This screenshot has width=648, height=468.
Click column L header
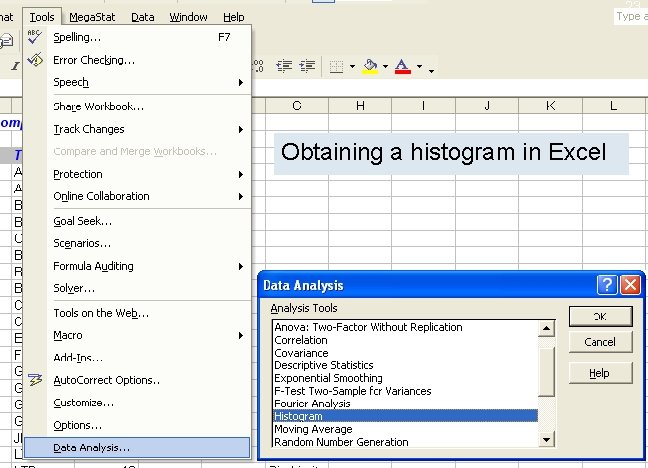click(614, 106)
